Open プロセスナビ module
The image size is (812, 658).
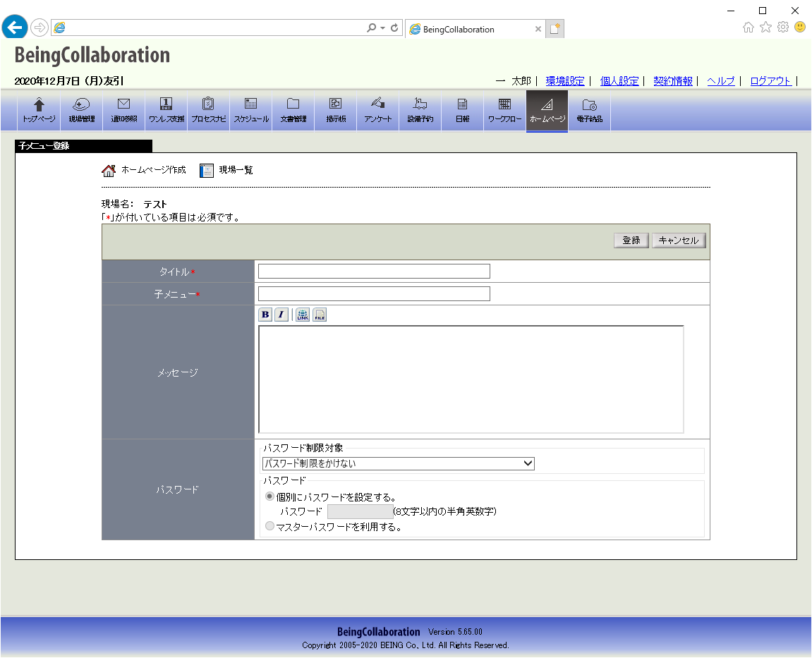click(x=208, y=110)
